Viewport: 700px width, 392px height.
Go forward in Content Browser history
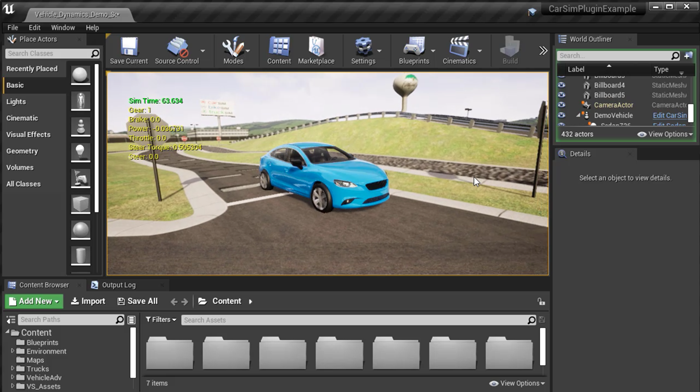[x=185, y=302]
